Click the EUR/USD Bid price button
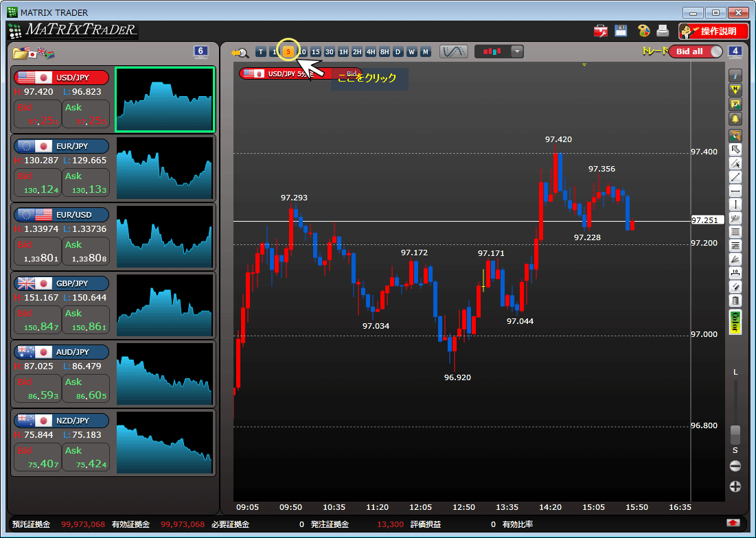756x538 pixels. click(x=38, y=251)
